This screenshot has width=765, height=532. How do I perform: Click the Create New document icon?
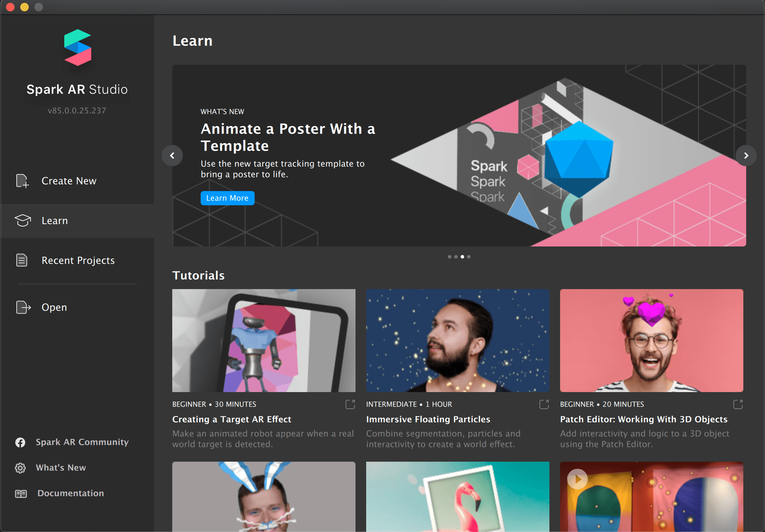(22, 181)
